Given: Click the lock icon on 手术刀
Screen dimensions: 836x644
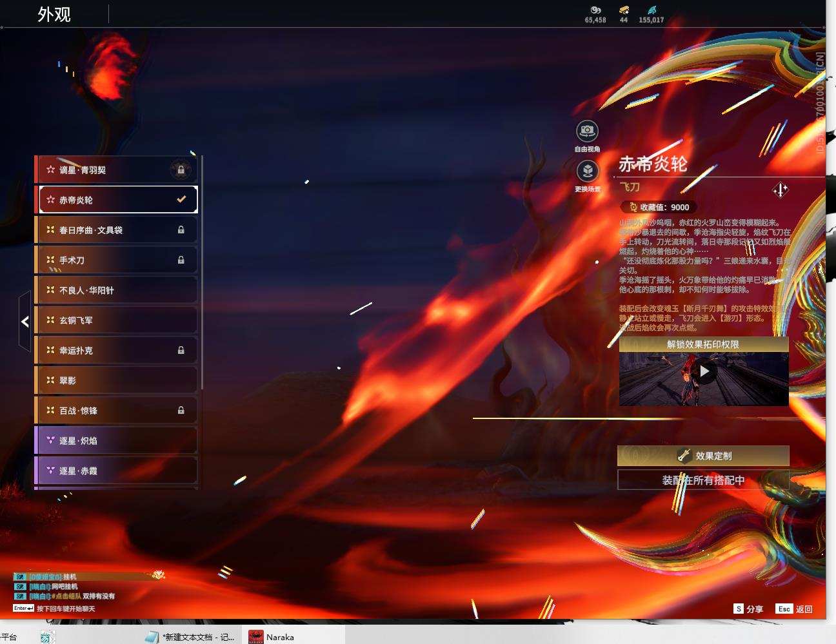Looking at the screenshot, I should click(181, 260).
